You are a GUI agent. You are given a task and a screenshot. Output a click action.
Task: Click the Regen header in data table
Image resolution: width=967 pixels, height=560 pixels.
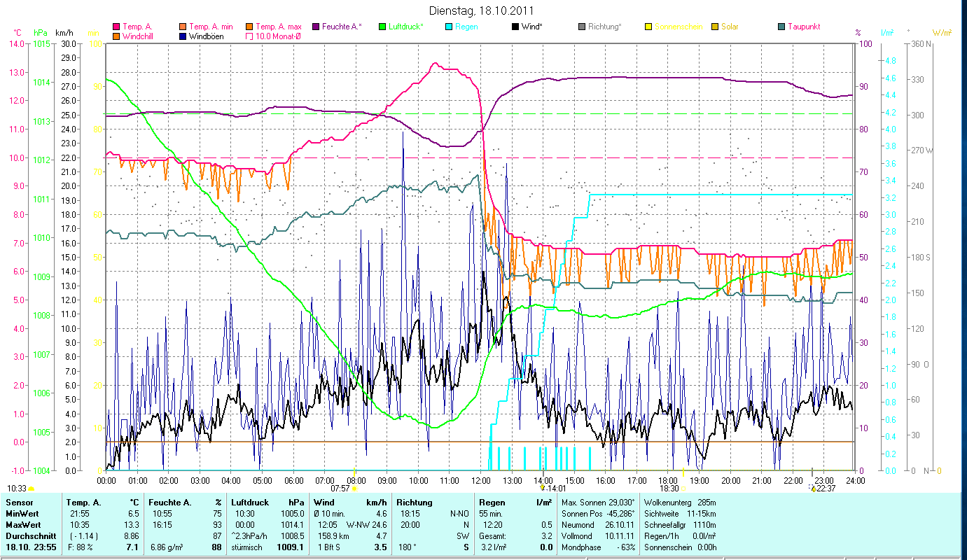pos(492,503)
